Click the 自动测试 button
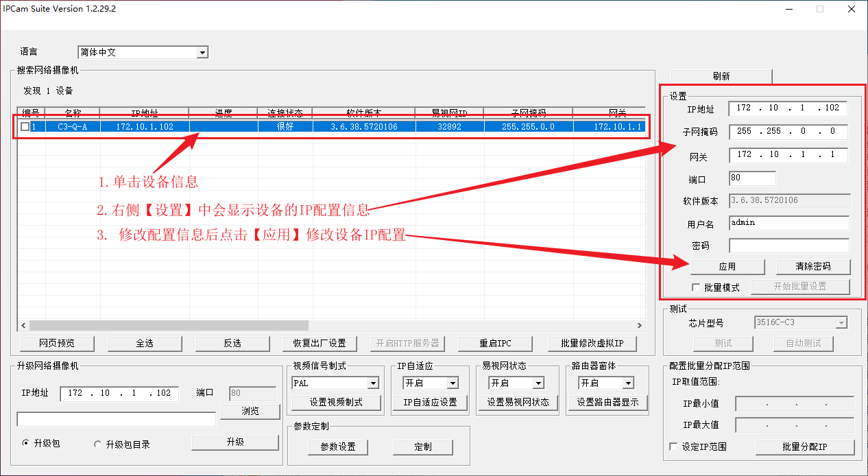 [x=804, y=343]
